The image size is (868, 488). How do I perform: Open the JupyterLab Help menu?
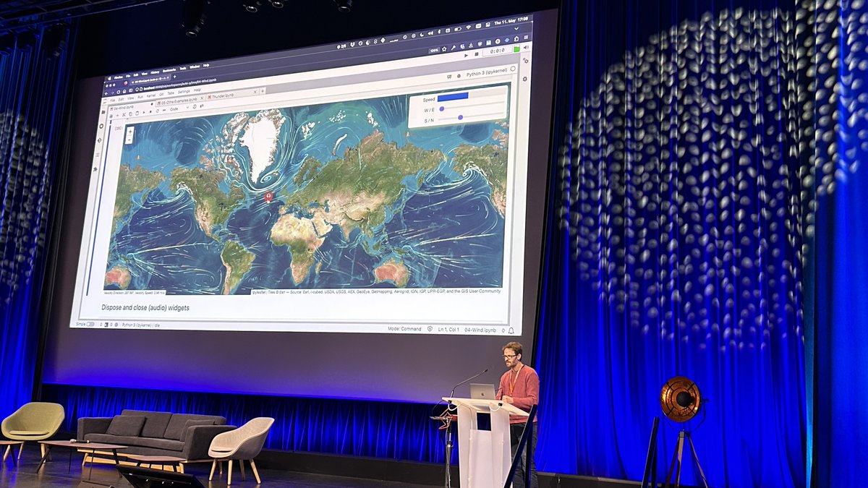[x=197, y=90]
